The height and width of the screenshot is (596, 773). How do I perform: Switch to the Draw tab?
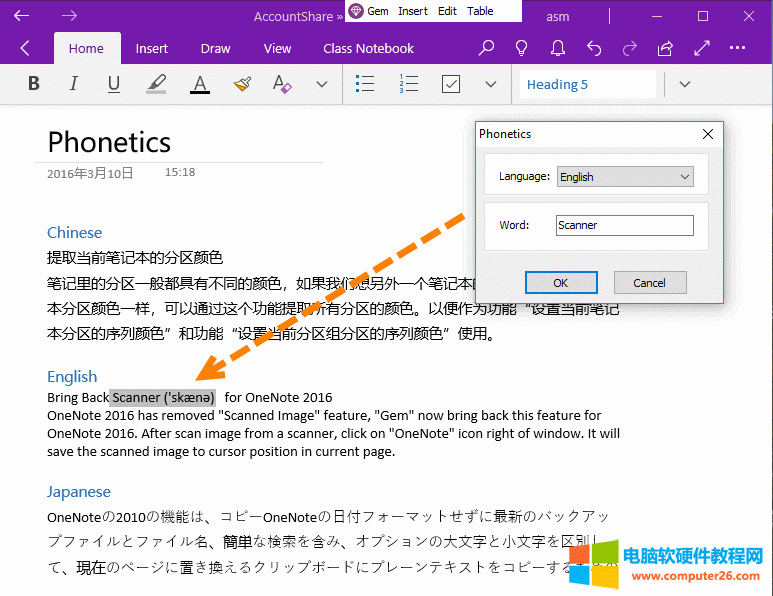215,48
